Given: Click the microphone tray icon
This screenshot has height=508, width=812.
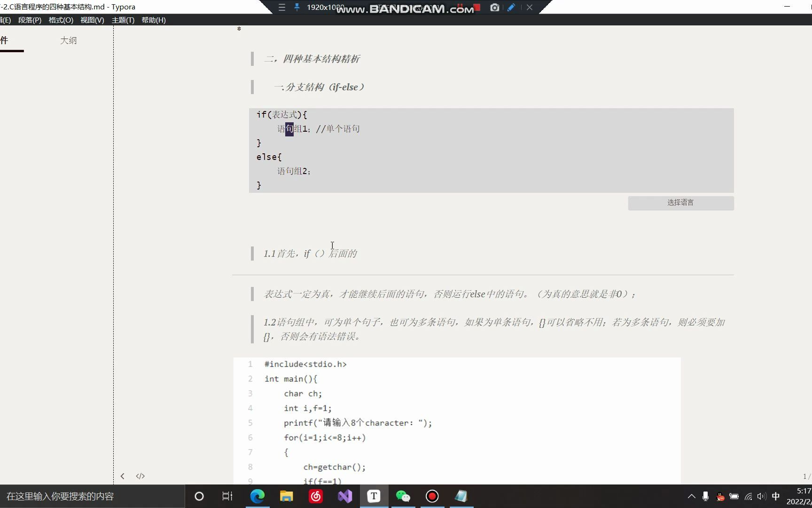Looking at the screenshot, I should click(705, 496).
